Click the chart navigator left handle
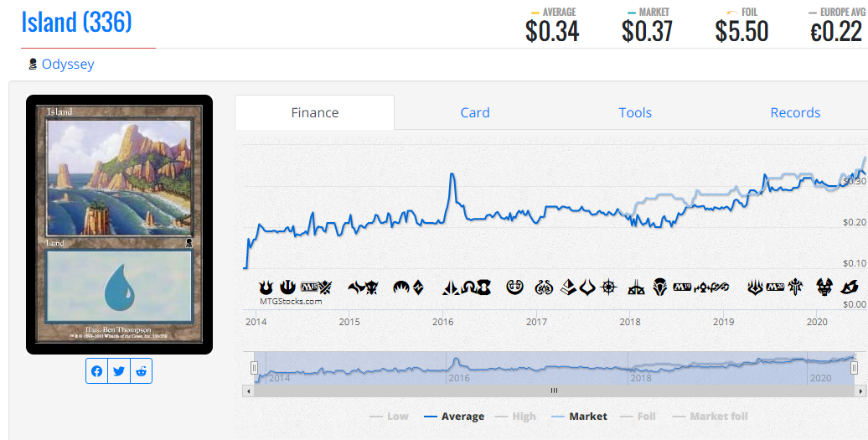Screen dimensions: 868x440 254,367
